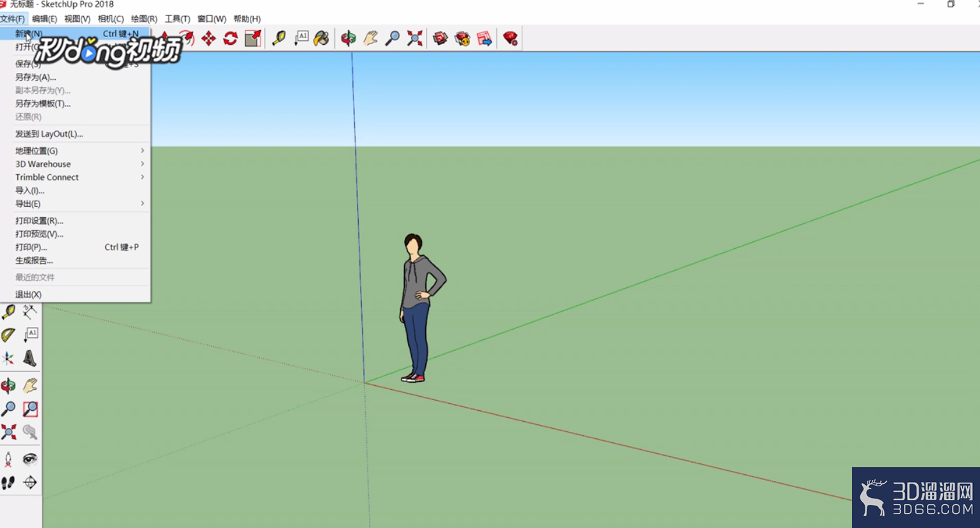The height and width of the screenshot is (528, 980).
Task: Open the Extension Manager ruby icon
Action: tap(510, 38)
